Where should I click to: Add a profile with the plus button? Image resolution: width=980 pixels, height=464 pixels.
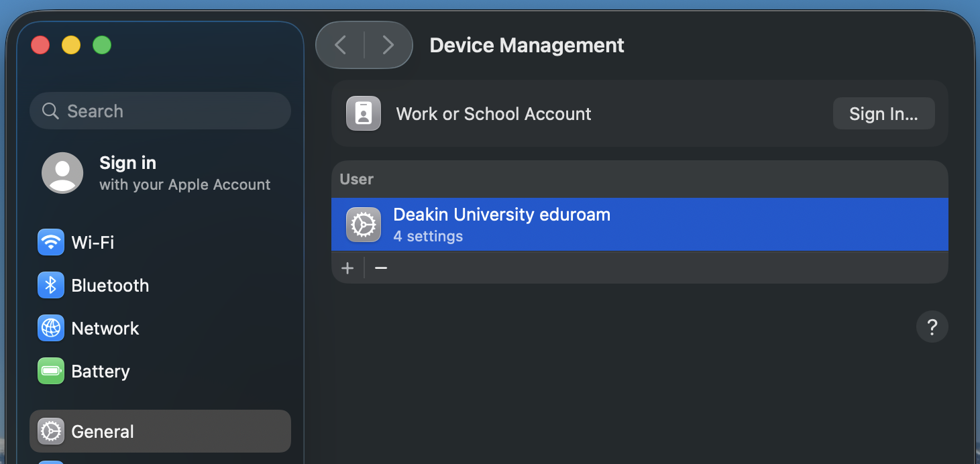tap(347, 268)
